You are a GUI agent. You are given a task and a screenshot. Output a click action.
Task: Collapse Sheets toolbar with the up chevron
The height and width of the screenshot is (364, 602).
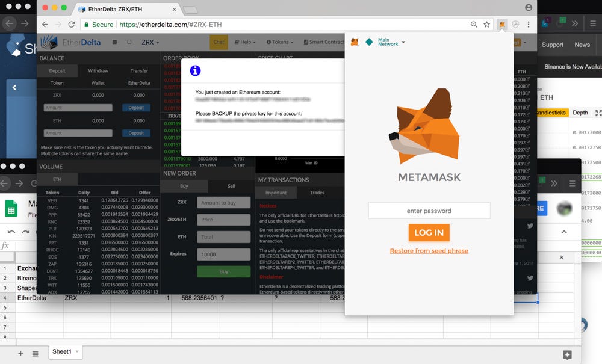point(564,232)
